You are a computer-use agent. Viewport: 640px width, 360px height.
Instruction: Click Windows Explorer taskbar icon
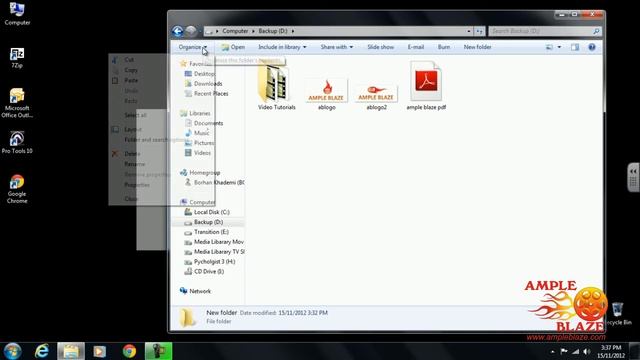71,351
